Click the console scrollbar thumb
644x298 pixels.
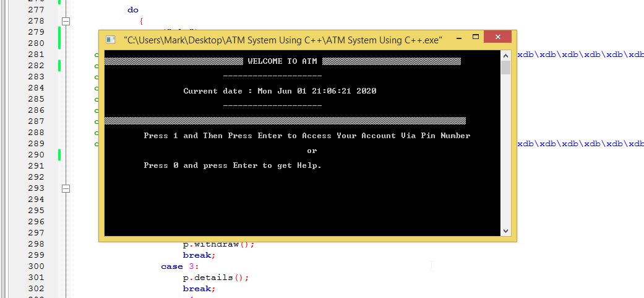[505, 68]
